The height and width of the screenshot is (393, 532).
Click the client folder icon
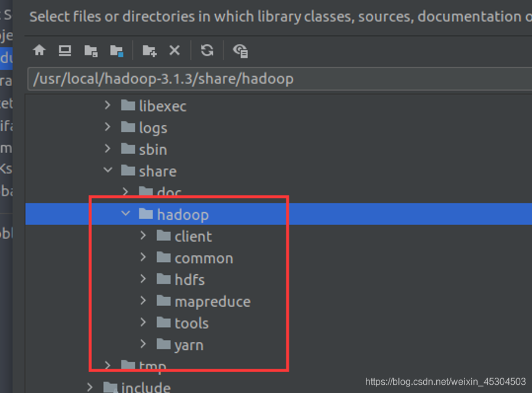tap(164, 235)
